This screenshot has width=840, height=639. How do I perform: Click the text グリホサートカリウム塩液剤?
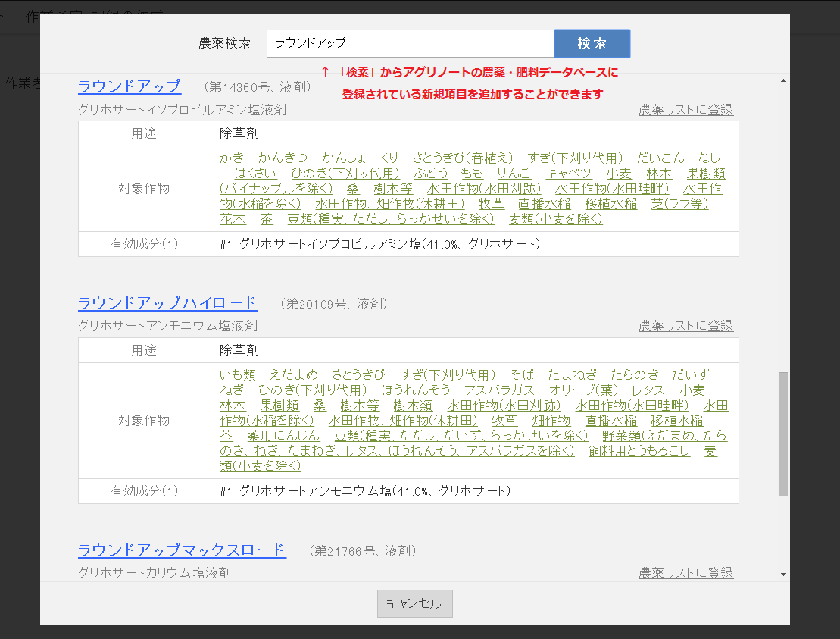click(x=155, y=573)
